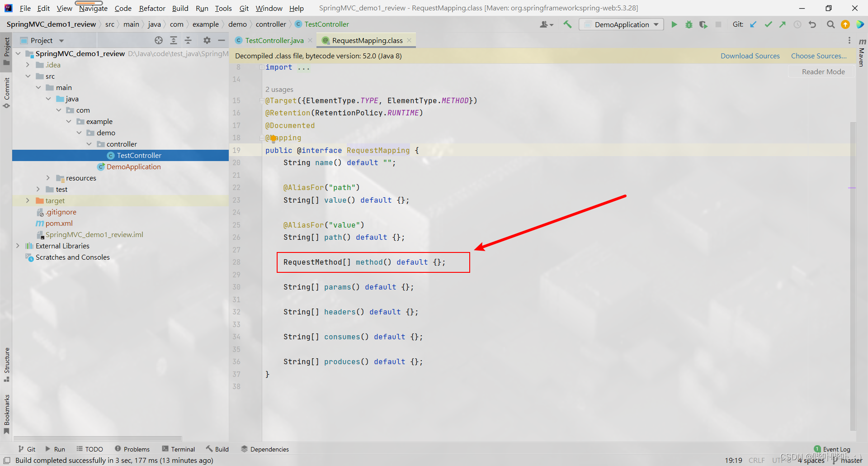This screenshot has height=466, width=868.
Task: Click Download Sources link
Action: pyautogui.click(x=750, y=56)
